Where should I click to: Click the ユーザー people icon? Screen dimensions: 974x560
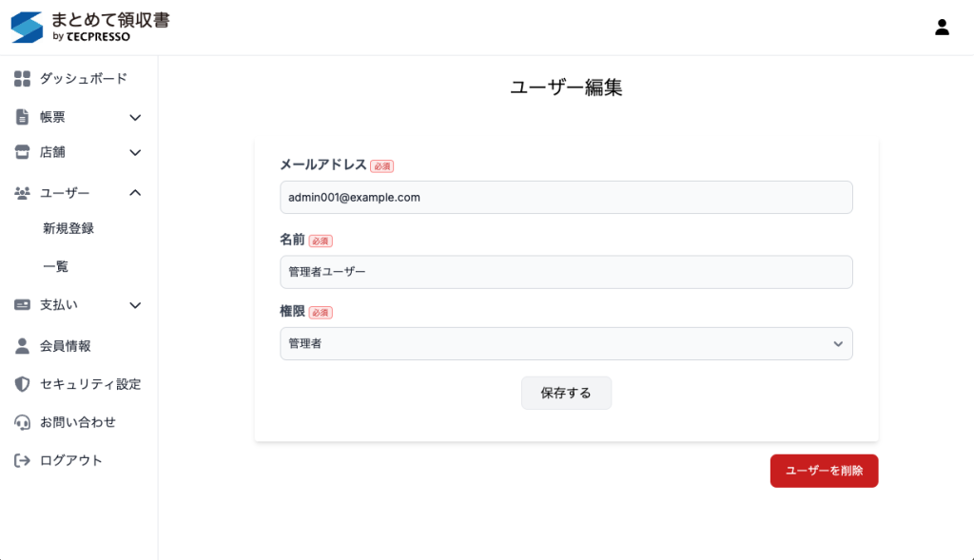[23, 193]
